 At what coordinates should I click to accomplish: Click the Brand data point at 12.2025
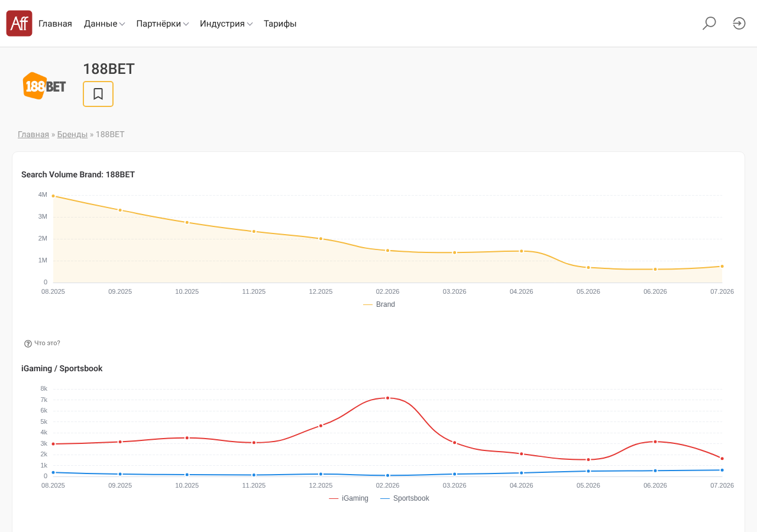[321, 238]
